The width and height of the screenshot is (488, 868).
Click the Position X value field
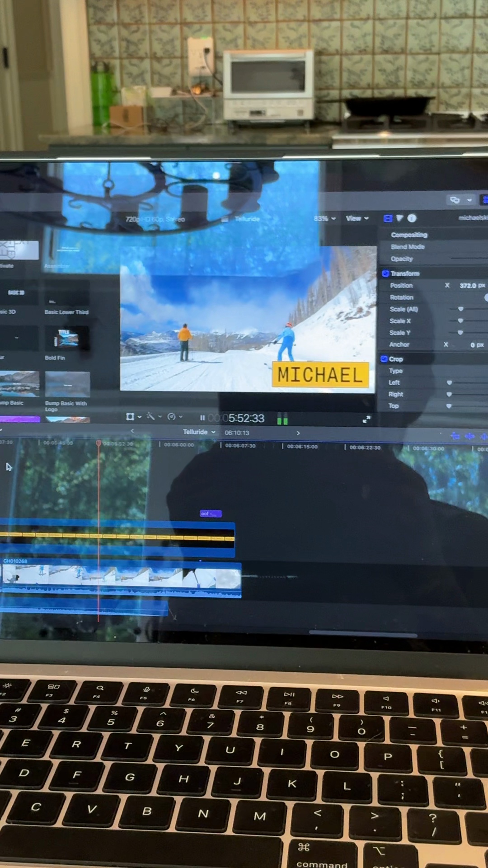point(472,286)
